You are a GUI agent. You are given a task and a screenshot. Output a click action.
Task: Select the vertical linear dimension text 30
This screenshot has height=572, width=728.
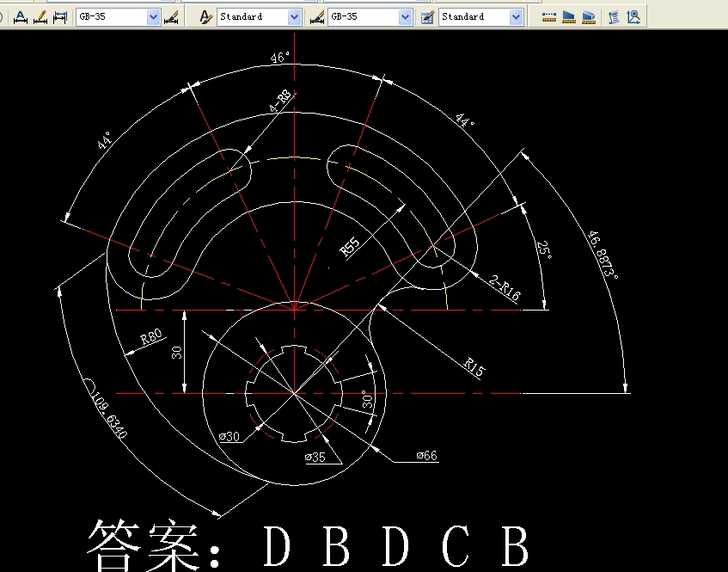coord(177,353)
